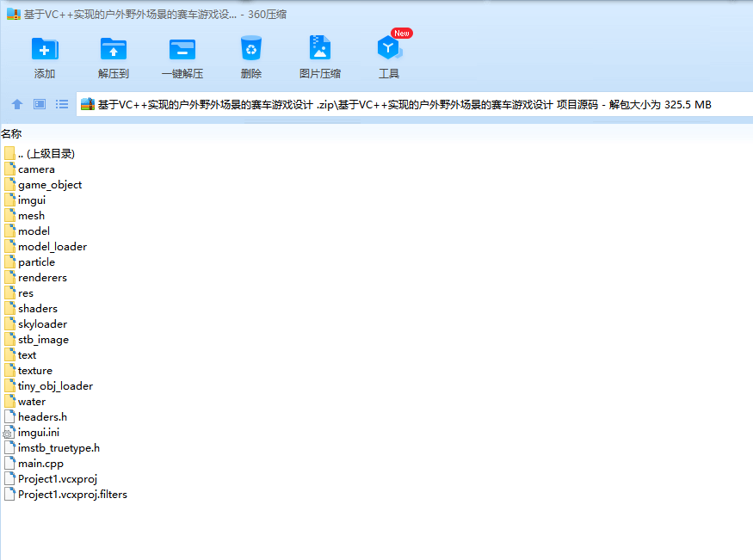Click the 360压缩 app icon in the title bar

pos(14,15)
